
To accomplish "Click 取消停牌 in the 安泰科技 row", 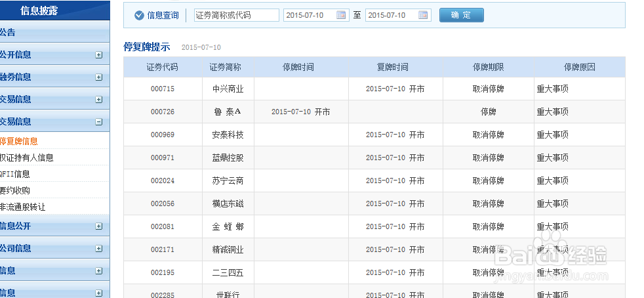I will pyautogui.click(x=489, y=135).
